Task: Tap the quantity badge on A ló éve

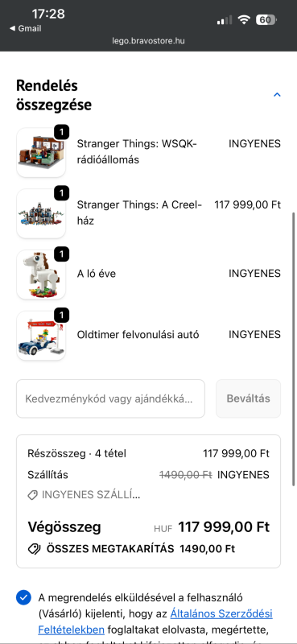Action: click(62, 254)
